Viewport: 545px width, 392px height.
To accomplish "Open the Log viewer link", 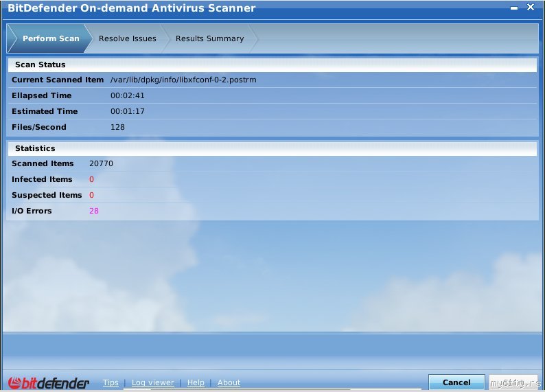I will (x=152, y=382).
